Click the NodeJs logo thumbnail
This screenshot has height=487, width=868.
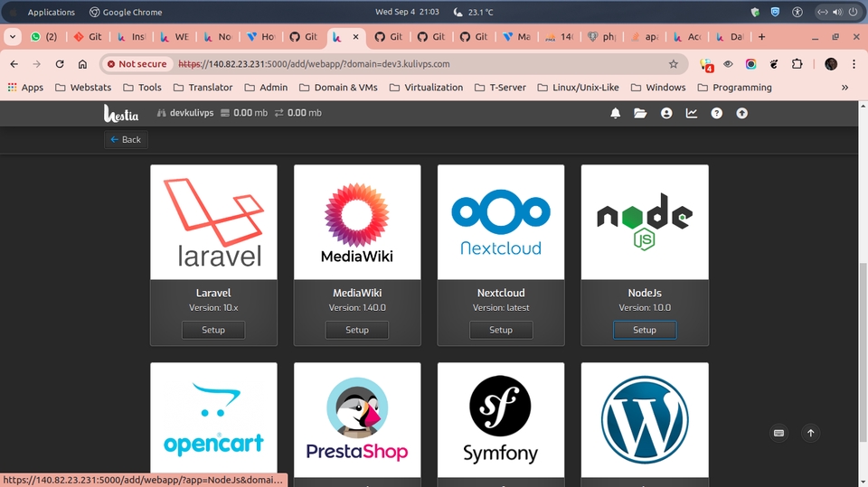tap(645, 222)
